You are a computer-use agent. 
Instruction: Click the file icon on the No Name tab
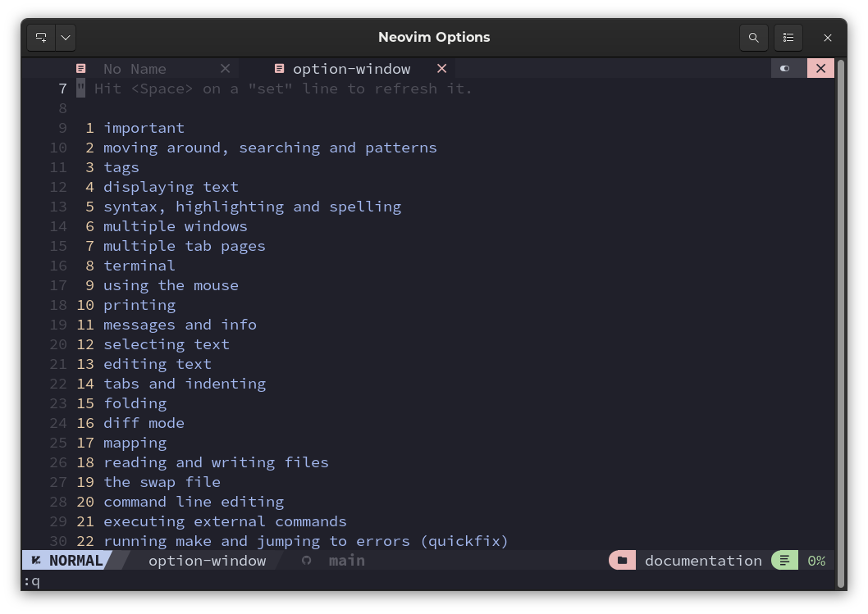click(x=80, y=68)
